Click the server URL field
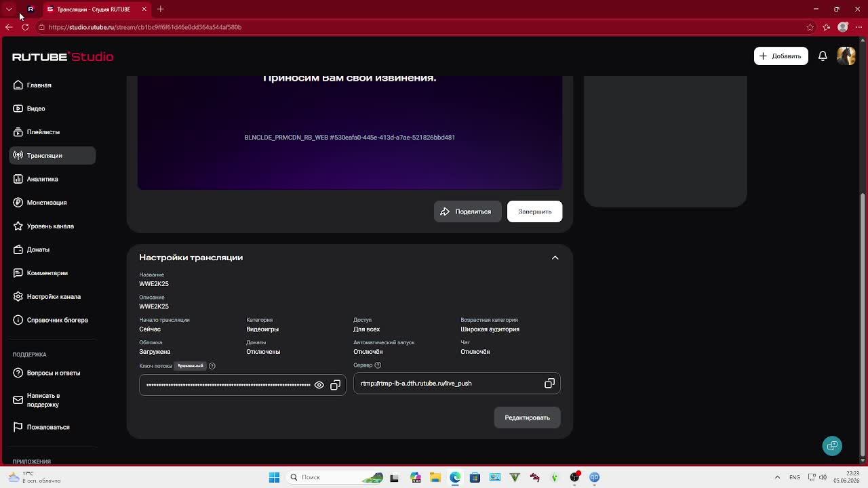The height and width of the screenshot is (488, 868). (x=457, y=384)
